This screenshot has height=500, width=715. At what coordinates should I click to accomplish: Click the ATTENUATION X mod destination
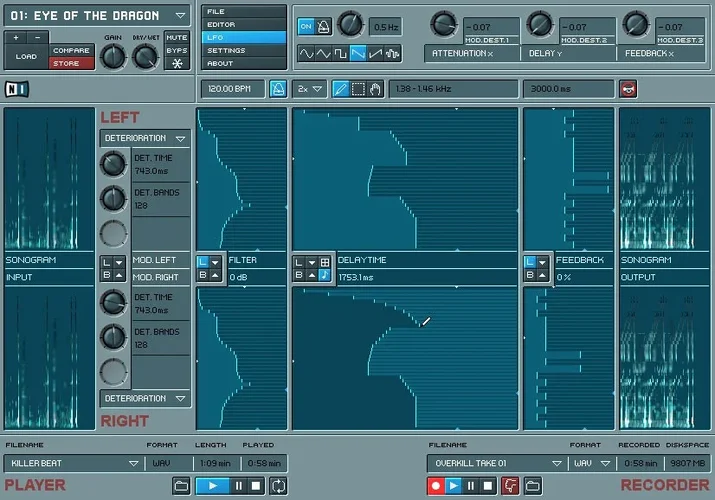pos(472,53)
